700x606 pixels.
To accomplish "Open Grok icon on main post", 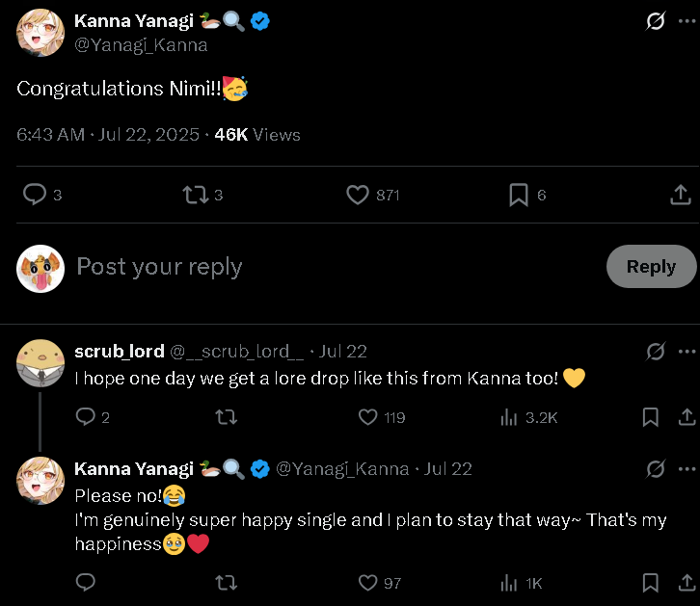I will tap(655, 21).
